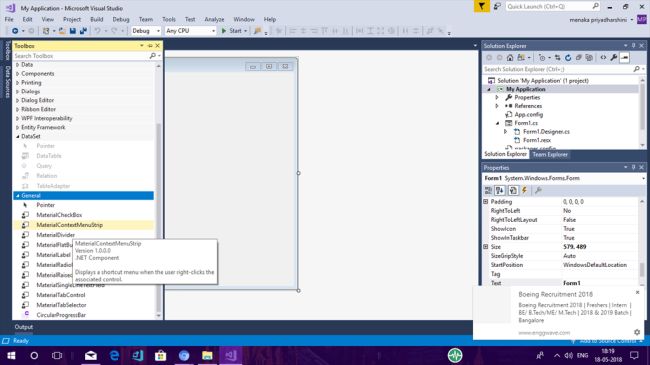Open the Output tab at bottom

click(x=24, y=327)
